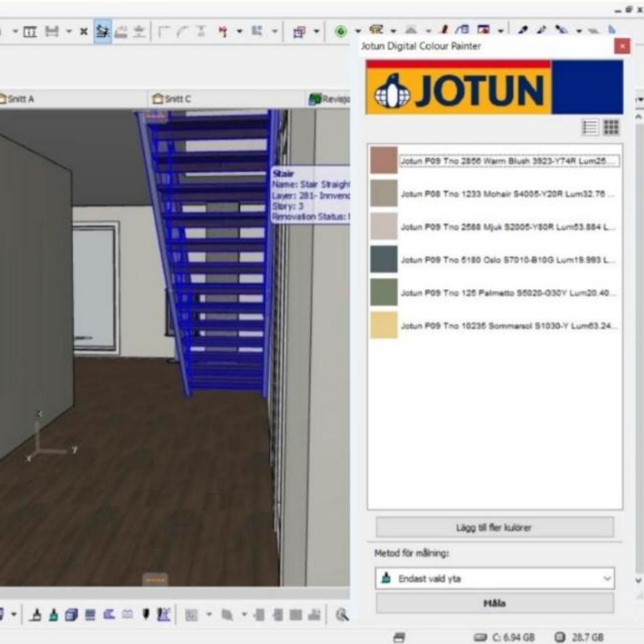Click the right-angle corner line icon
Screen dimensions: 644x644
(164, 32)
